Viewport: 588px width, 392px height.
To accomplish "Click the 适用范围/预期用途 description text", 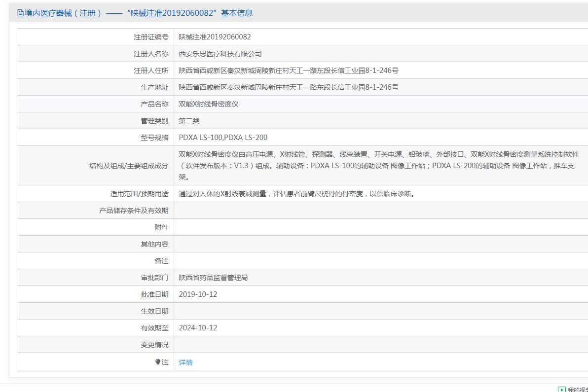I will tap(297, 194).
